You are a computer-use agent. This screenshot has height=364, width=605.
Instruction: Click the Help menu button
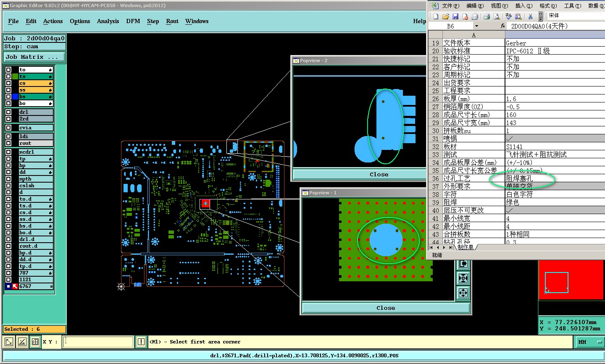point(419,21)
